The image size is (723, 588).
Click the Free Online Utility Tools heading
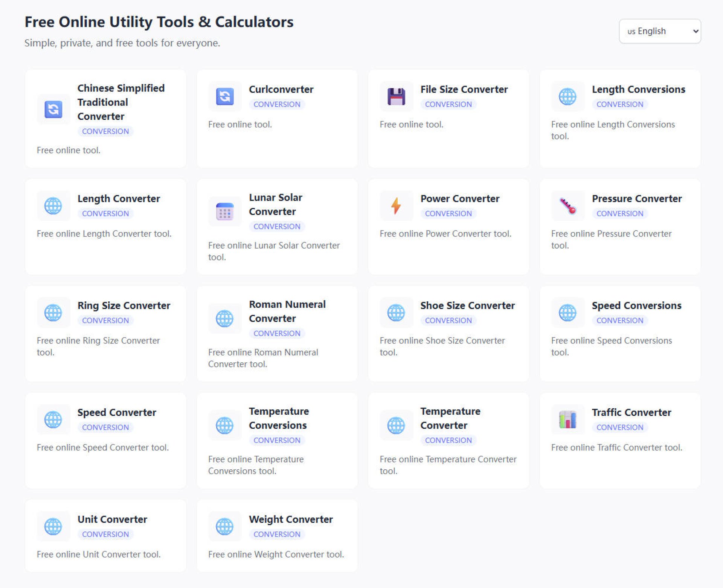click(159, 22)
